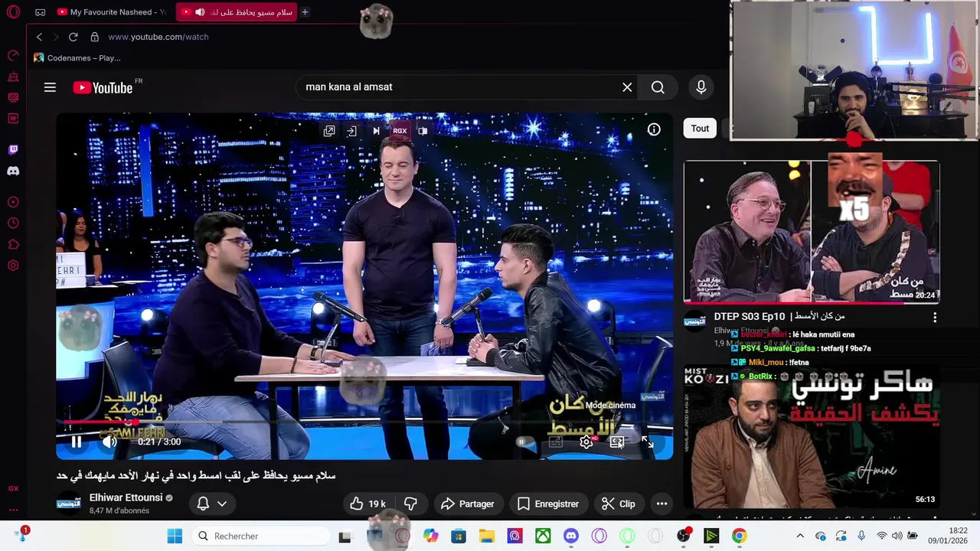
Task: Create a Clip of the video
Action: click(x=618, y=504)
